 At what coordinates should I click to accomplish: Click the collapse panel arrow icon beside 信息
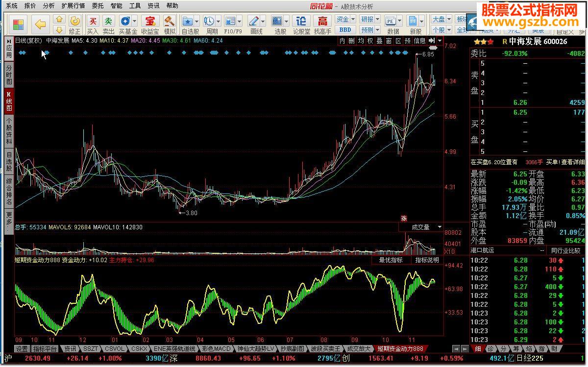click(432, 41)
